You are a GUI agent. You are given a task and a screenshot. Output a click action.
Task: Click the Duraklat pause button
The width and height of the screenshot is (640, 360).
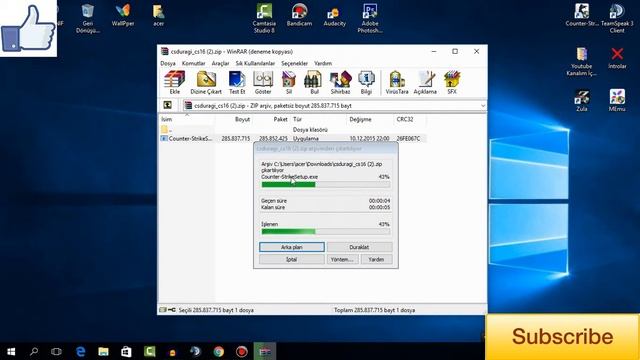[x=359, y=247]
